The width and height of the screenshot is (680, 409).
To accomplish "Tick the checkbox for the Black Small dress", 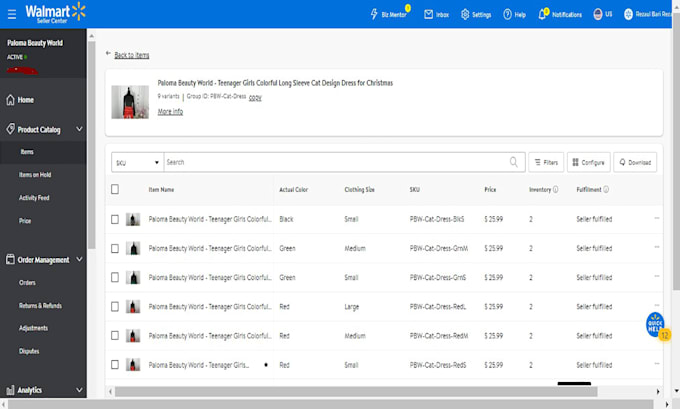I will coord(115,219).
